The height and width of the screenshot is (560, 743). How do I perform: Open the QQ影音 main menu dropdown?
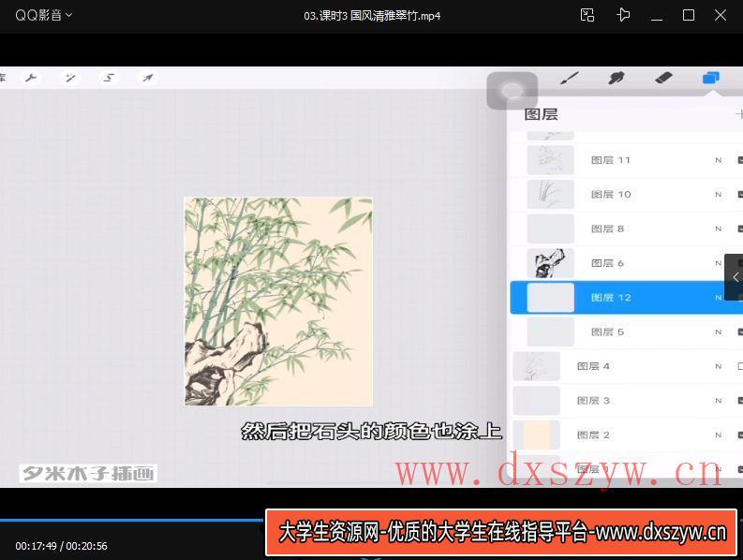point(44,15)
